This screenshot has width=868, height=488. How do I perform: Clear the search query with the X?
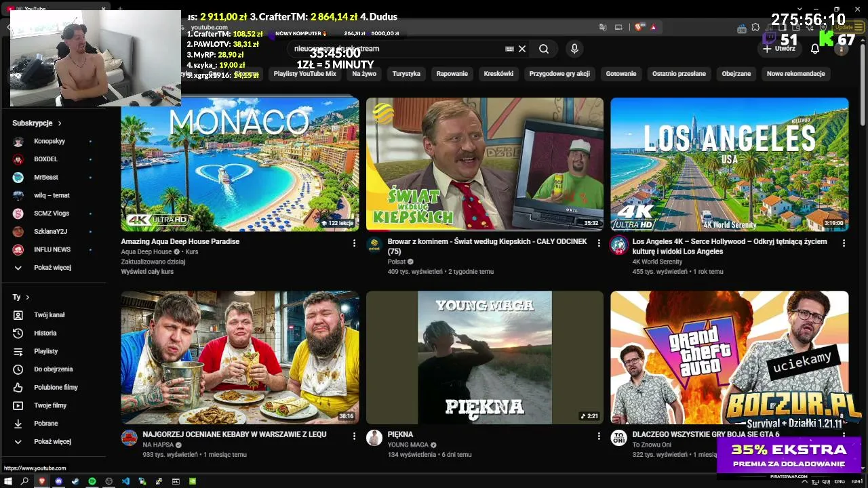click(522, 49)
